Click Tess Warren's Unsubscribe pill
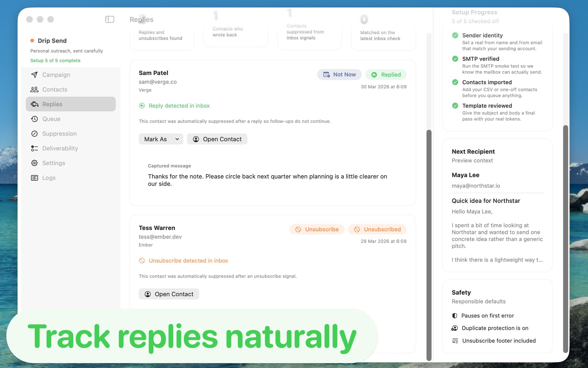Screen dimensions: 588x368 (316, 229)
